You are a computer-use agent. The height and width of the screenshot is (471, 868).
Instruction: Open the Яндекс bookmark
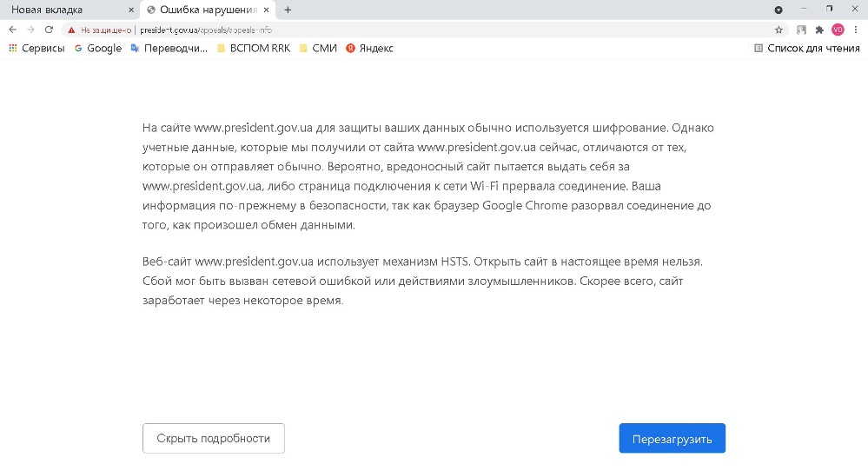(x=370, y=48)
